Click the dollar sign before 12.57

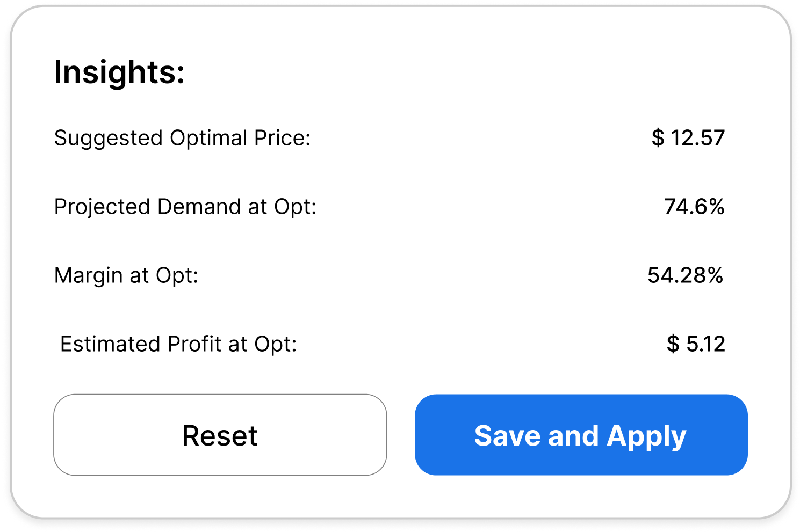[658, 138]
